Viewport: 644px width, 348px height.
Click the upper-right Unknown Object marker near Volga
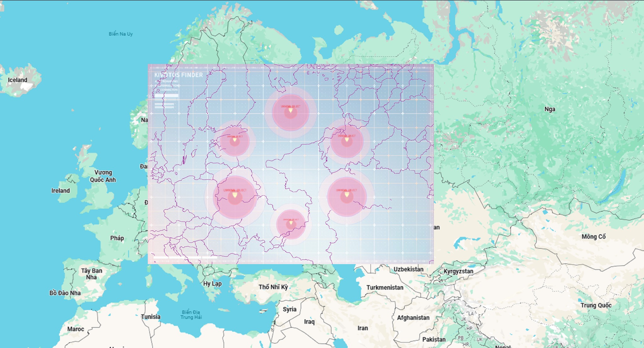point(347,140)
